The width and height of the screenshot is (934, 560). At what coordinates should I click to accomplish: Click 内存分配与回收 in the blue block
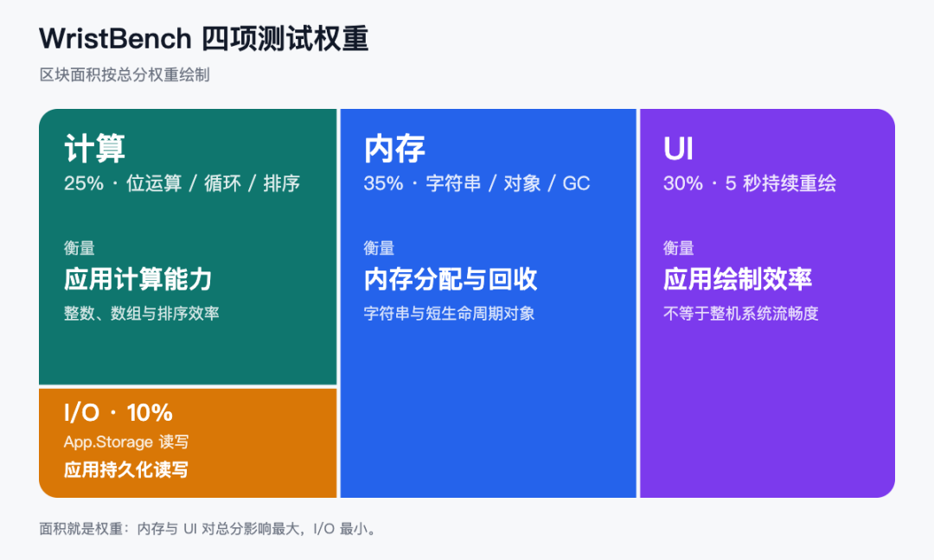451,279
